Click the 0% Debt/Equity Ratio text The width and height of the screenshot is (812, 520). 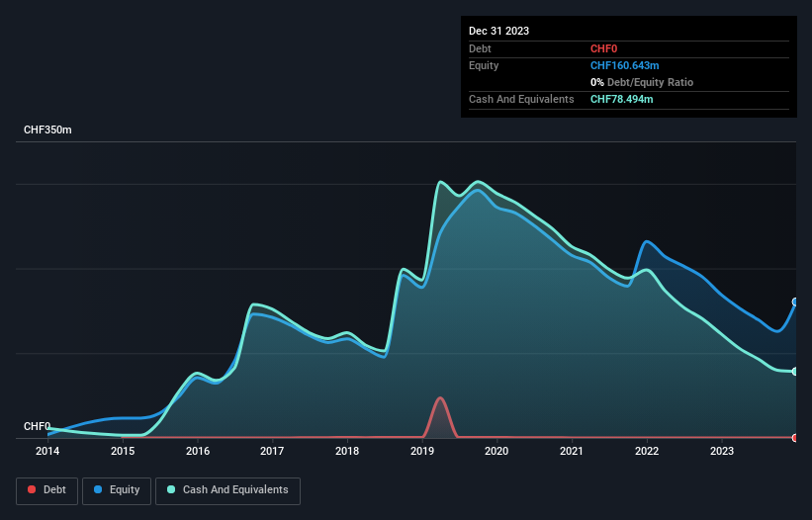642,82
